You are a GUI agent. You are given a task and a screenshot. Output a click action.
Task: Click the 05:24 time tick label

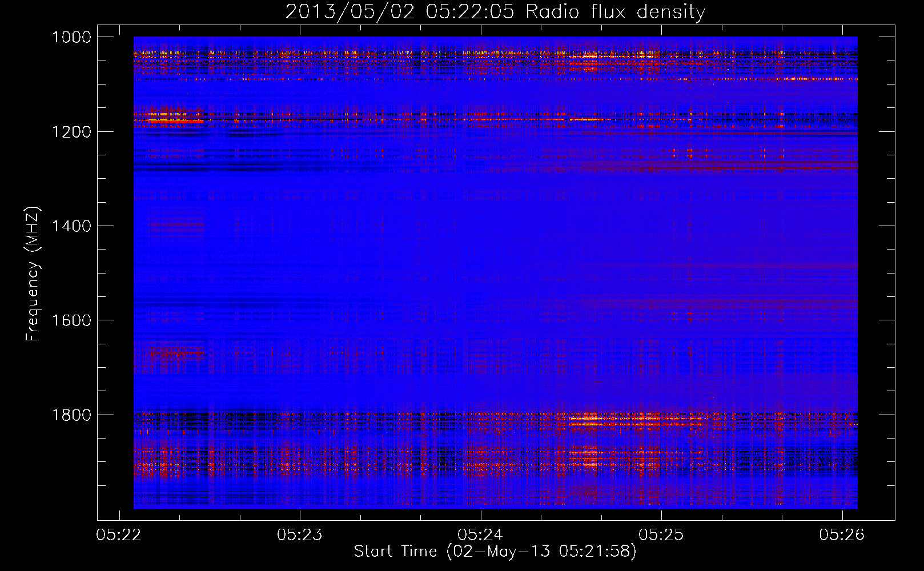pyautogui.click(x=480, y=535)
